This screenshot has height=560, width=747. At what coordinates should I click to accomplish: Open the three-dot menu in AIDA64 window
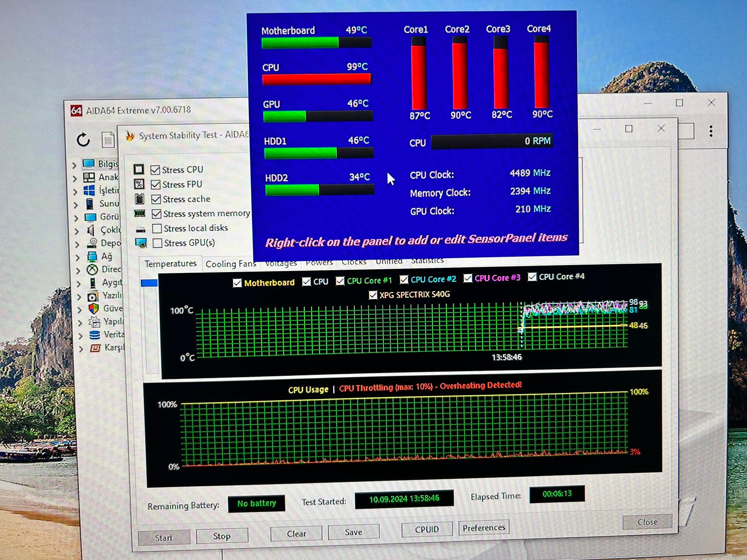pyautogui.click(x=711, y=131)
